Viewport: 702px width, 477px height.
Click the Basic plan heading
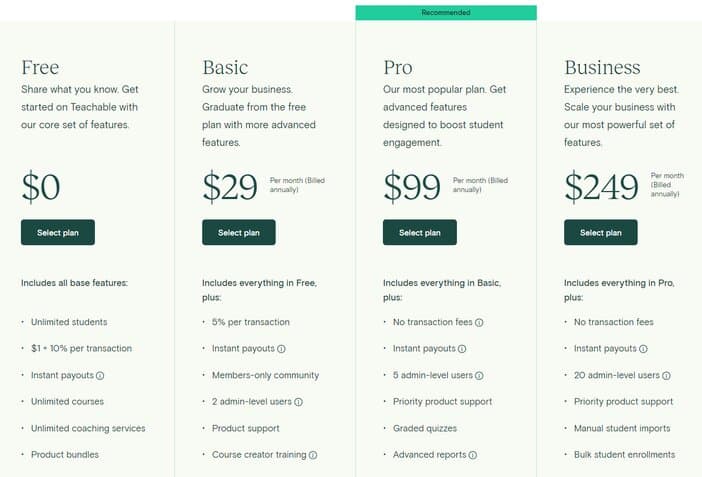click(225, 68)
